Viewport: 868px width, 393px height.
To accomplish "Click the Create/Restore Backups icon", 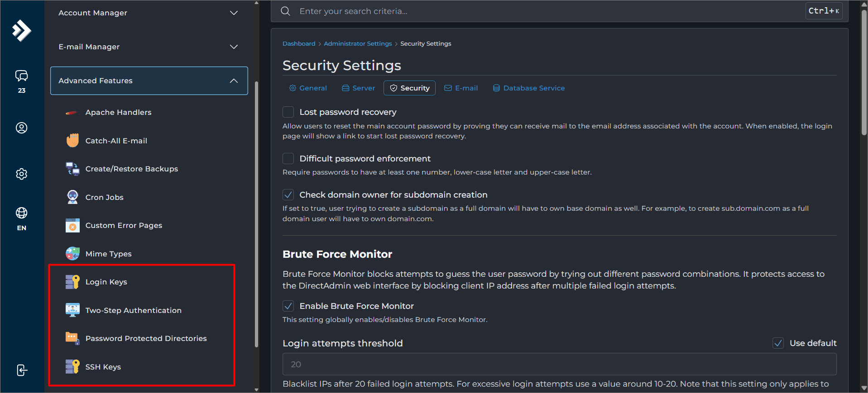I will [72, 169].
